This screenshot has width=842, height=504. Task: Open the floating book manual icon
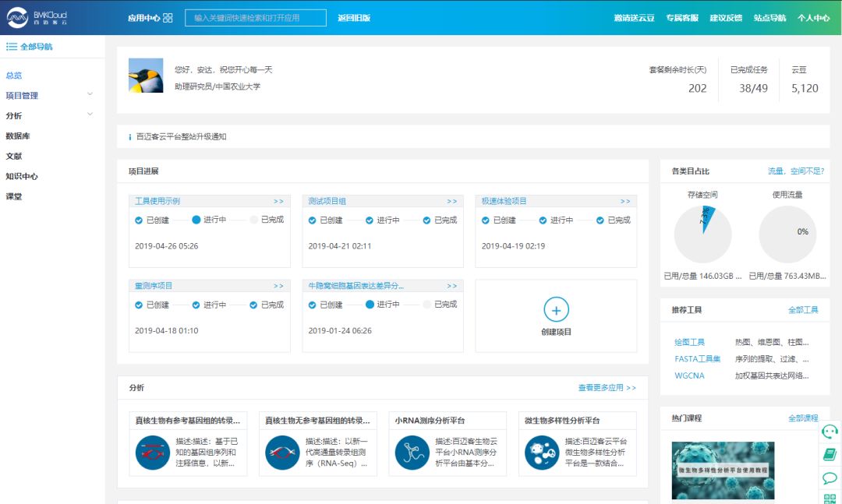[x=830, y=454]
